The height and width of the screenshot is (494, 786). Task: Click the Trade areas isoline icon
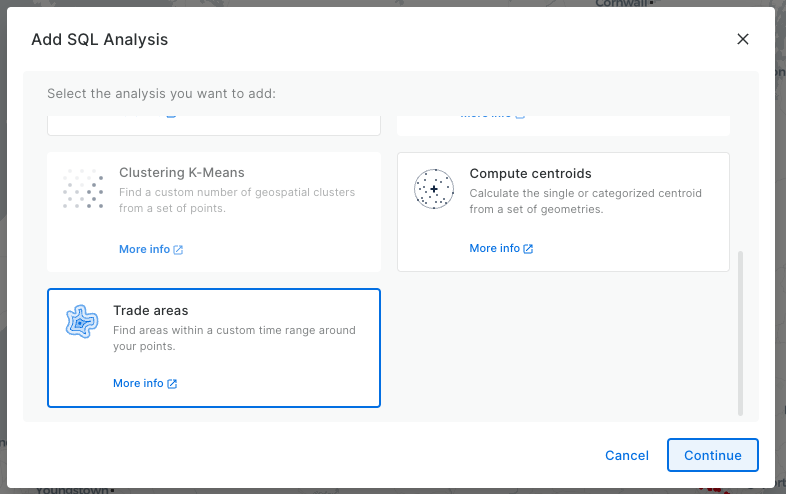point(82,322)
